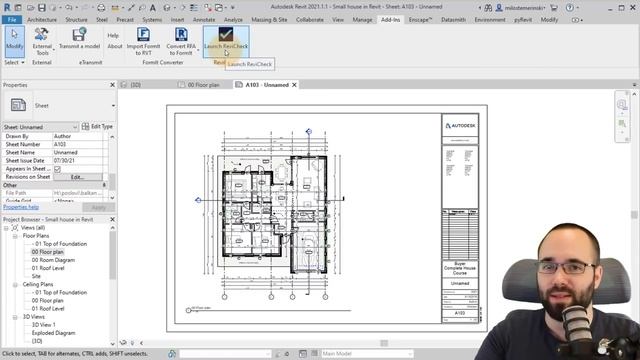
Task: Click Transmit a model icon
Action: point(80,35)
